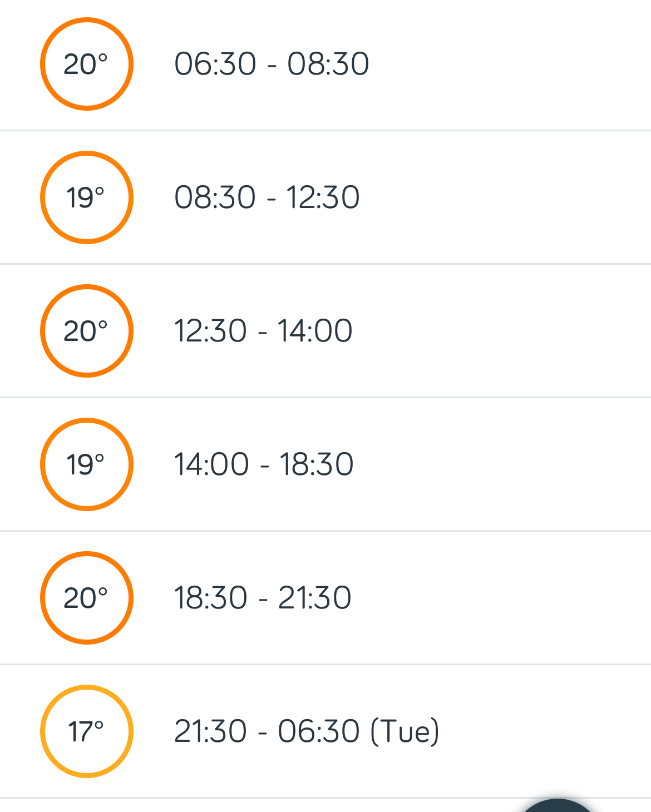
Task: Edit the 12:30 - 14:00 schedule entry
Action: coord(325,331)
